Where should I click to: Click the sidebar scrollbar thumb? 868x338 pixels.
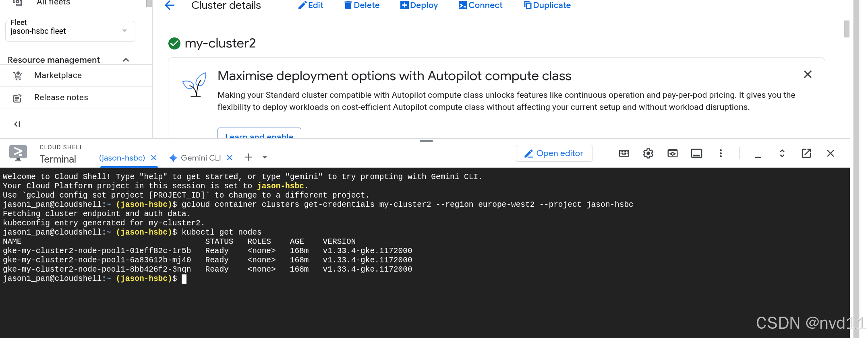[149, 4]
